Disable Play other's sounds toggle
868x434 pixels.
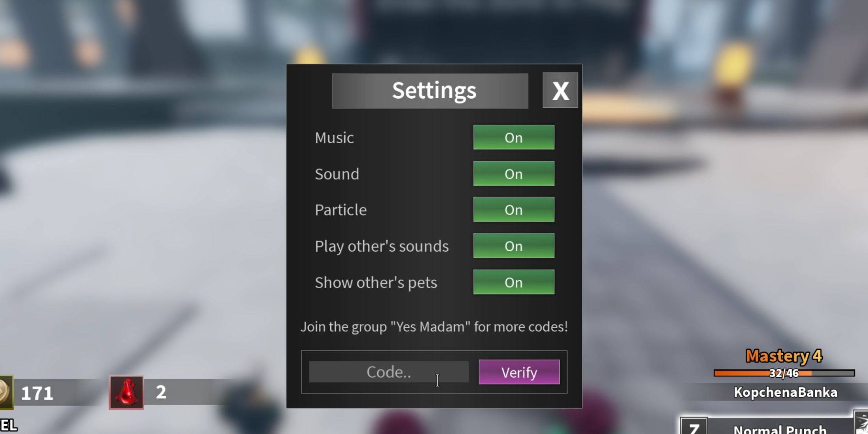pyautogui.click(x=513, y=246)
